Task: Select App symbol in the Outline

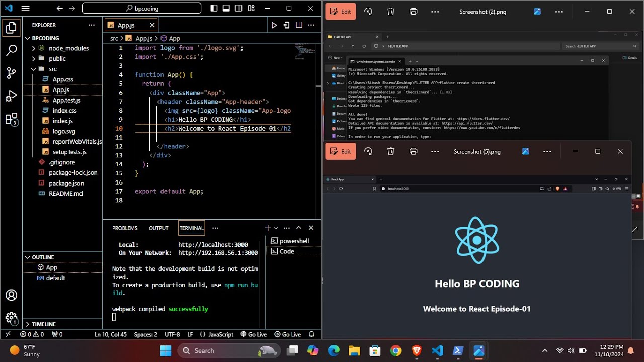Action: click(x=62, y=267)
